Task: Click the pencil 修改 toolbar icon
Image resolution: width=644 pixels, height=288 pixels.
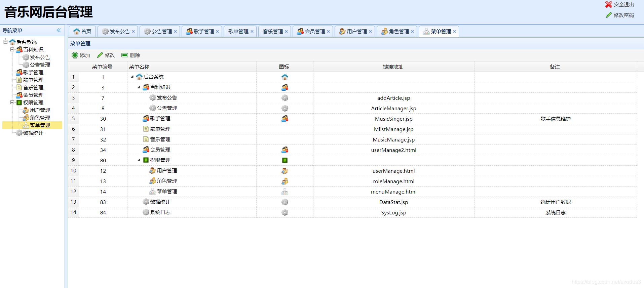Action: click(x=100, y=55)
